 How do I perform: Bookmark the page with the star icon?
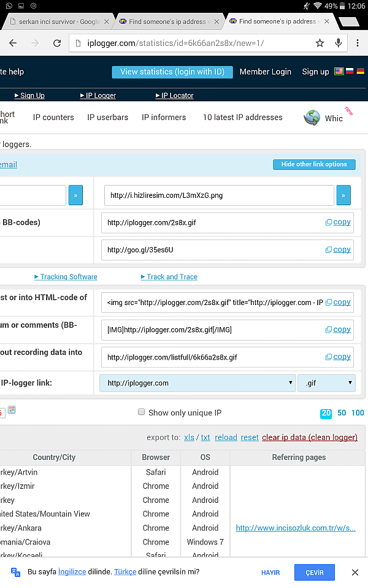[320, 43]
